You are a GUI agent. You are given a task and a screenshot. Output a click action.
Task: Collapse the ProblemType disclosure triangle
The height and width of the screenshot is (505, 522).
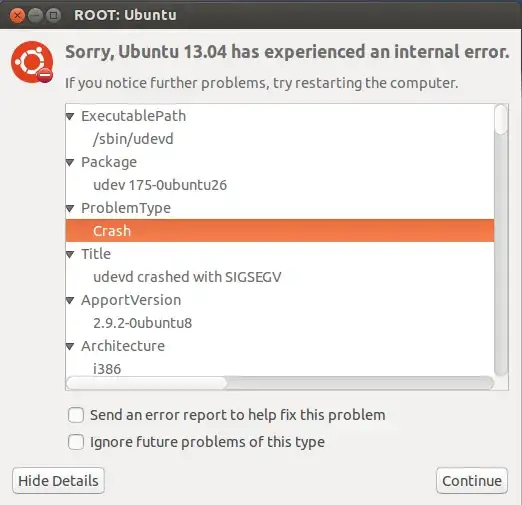pos(70,209)
